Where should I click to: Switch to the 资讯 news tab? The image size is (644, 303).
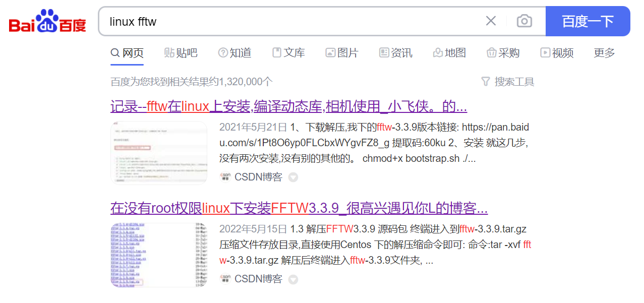(x=396, y=52)
